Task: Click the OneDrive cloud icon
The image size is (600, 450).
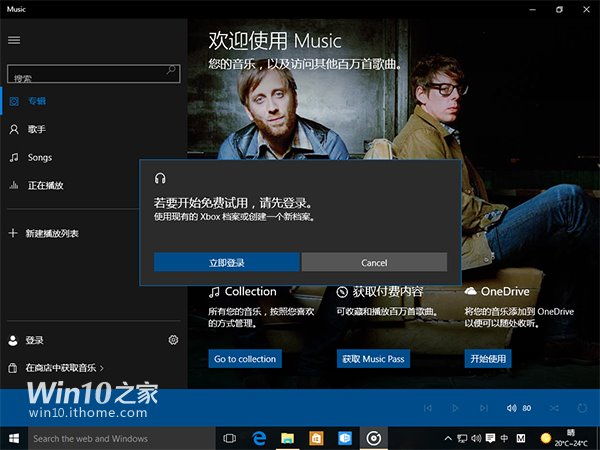Action: click(x=470, y=291)
